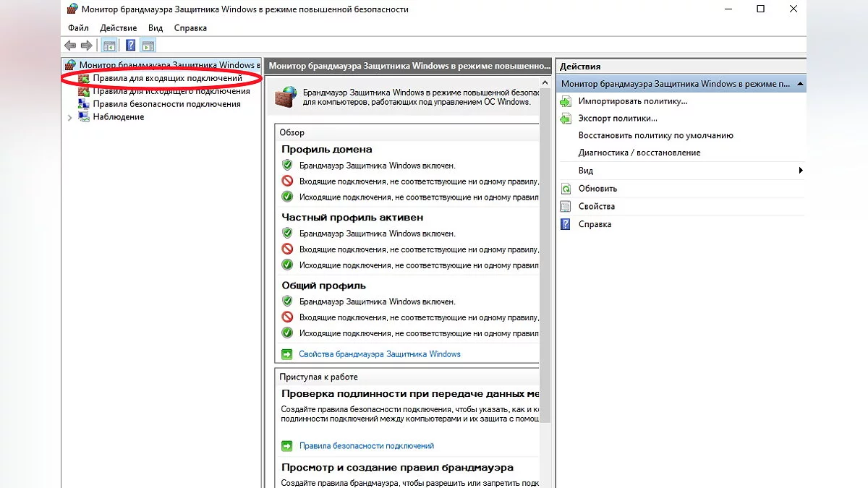868x488 pixels.
Task: Click 'Свойства' in the actions pane
Action: [597, 207]
